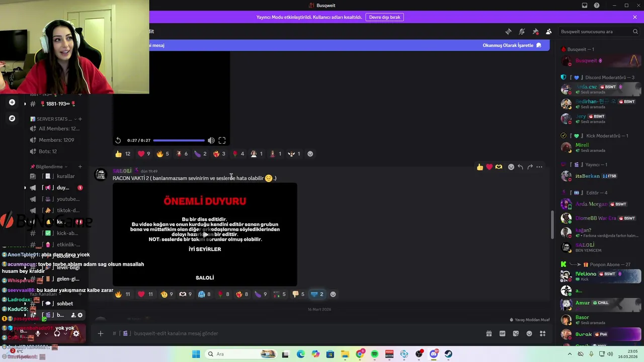Viewport: 644px width, 362px height.
Task: Toggle heart reaction with count 9 on first video
Action: (144, 154)
